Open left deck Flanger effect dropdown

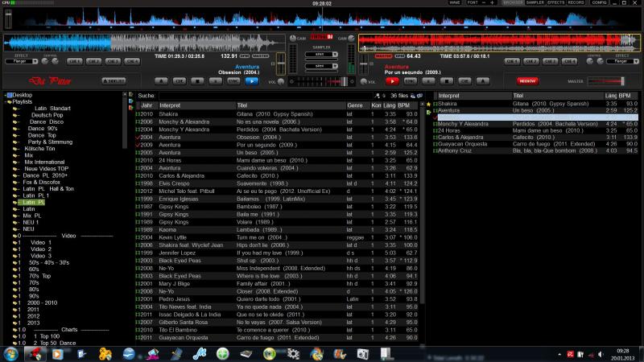pos(35,61)
